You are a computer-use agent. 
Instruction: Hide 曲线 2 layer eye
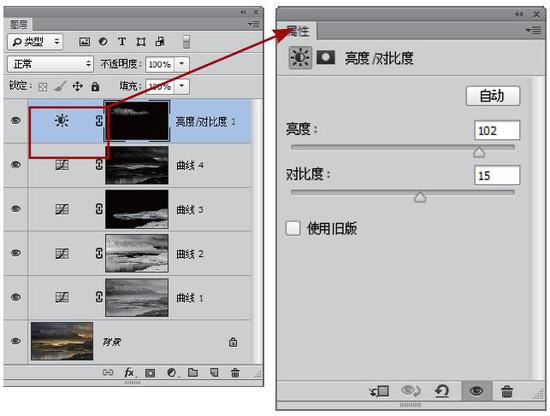coord(15,253)
